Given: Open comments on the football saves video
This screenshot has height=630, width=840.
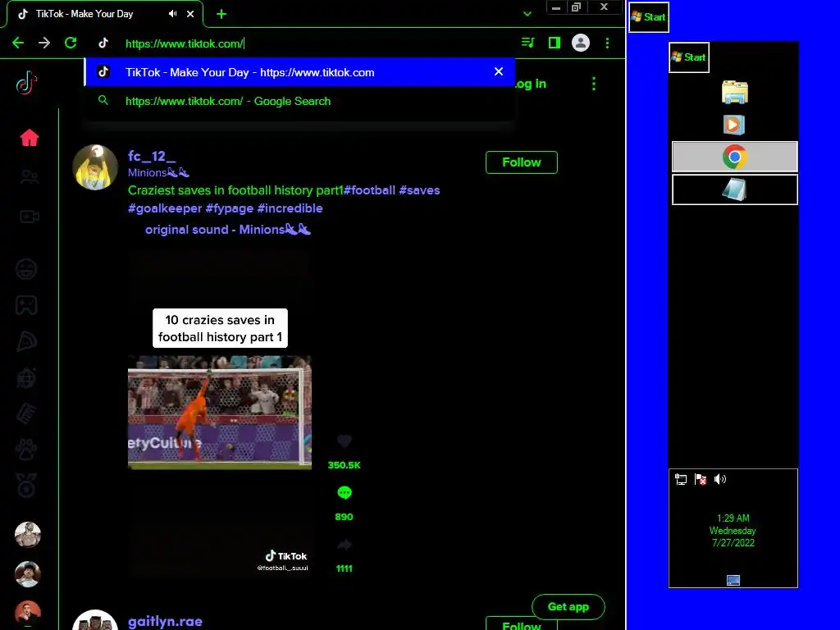Looking at the screenshot, I should (345, 493).
